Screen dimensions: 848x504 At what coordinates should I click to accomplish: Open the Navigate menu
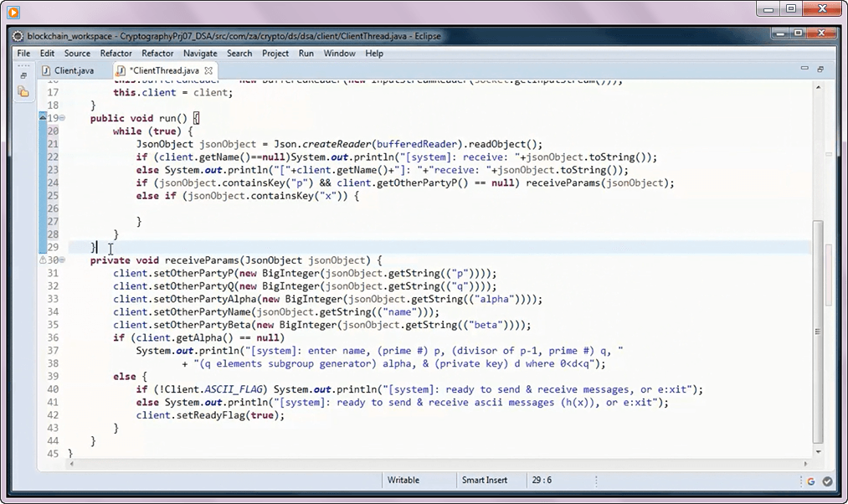199,54
